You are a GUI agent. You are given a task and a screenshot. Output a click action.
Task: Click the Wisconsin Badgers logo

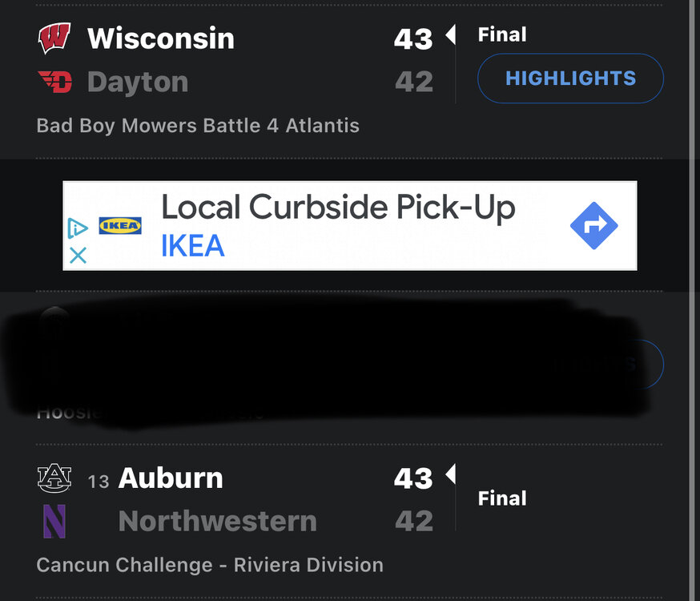tap(54, 38)
